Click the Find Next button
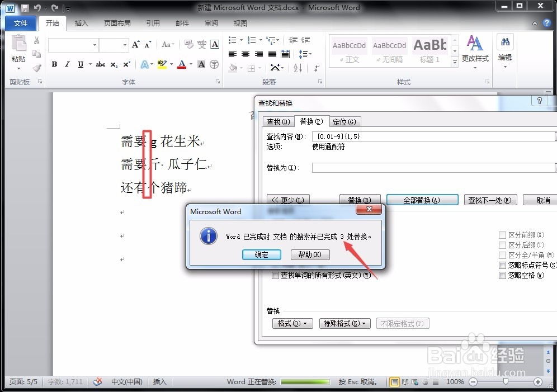The height and width of the screenshot is (392, 557). (x=490, y=200)
